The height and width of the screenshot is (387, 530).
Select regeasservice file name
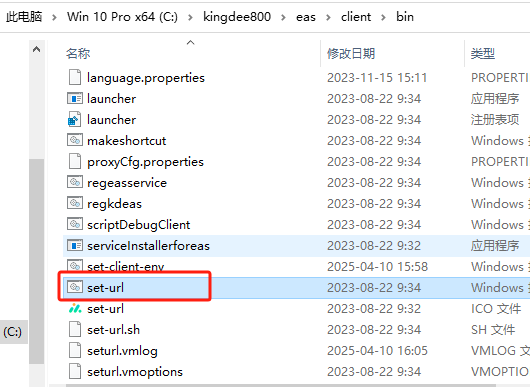click(127, 183)
